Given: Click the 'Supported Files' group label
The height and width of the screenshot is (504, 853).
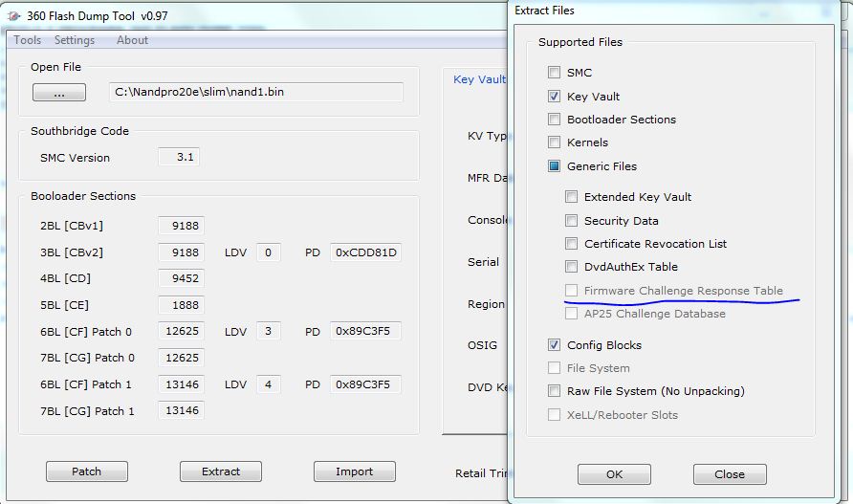Looking at the screenshot, I should point(580,42).
